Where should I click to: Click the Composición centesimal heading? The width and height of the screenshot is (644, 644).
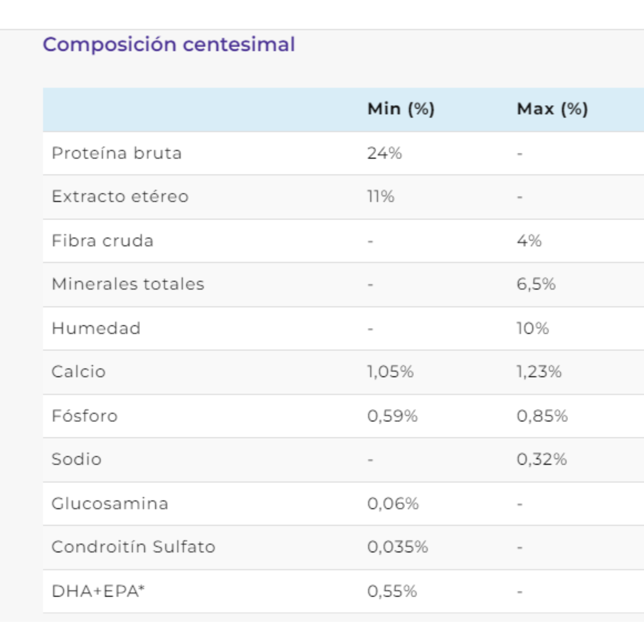coord(169,45)
